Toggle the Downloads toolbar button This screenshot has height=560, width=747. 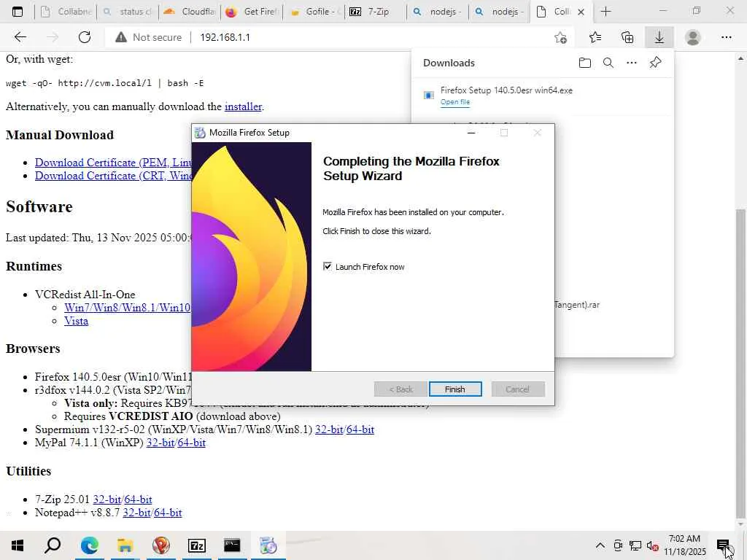pyautogui.click(x=659, y=37)
